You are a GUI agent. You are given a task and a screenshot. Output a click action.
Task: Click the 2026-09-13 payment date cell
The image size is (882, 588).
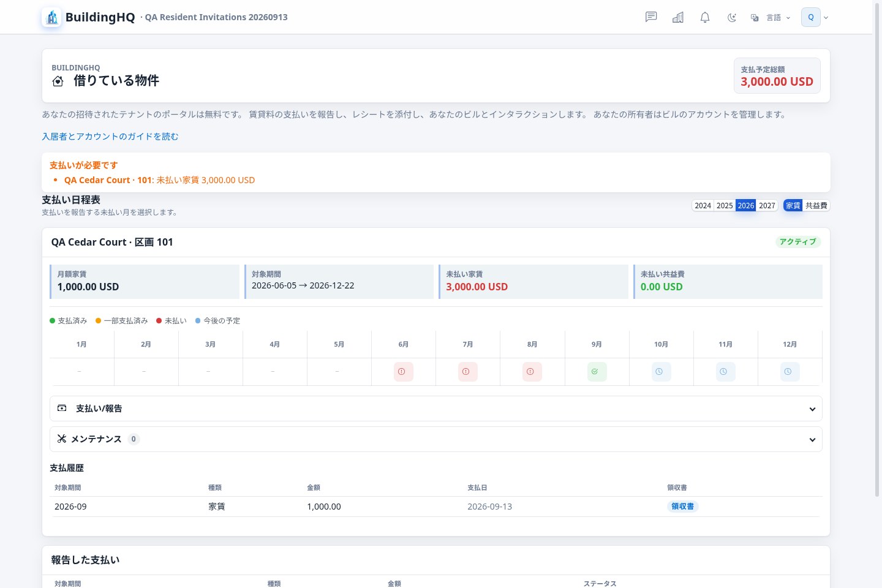coord(489,507)
